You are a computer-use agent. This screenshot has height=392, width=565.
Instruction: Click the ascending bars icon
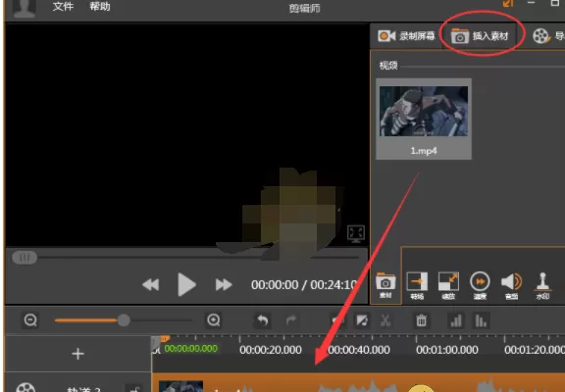[x=456, y=320]
